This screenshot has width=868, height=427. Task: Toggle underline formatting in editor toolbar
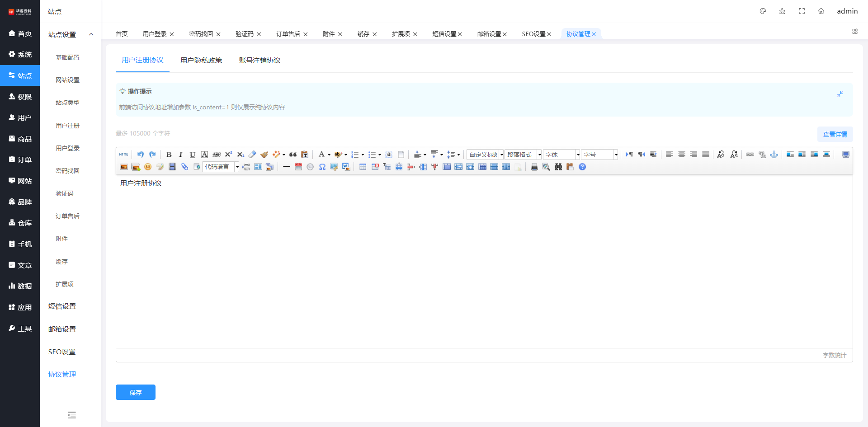193,155
